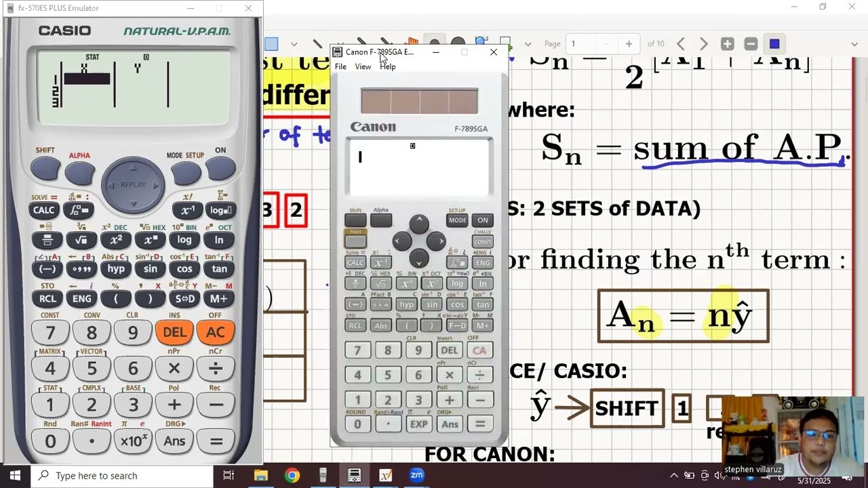
Task: Expand the dropdown next to light blue swatch
Action: coord(294,44)
